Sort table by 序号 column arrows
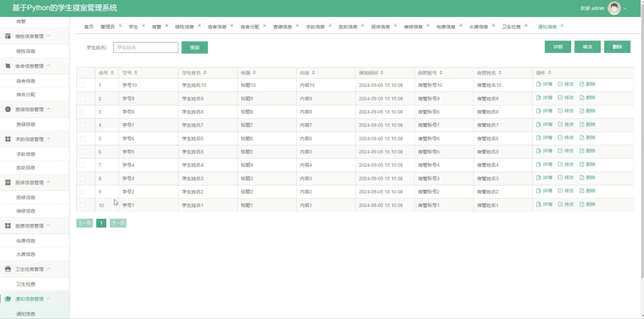This screenshot has width=644, height=319. 112,73
